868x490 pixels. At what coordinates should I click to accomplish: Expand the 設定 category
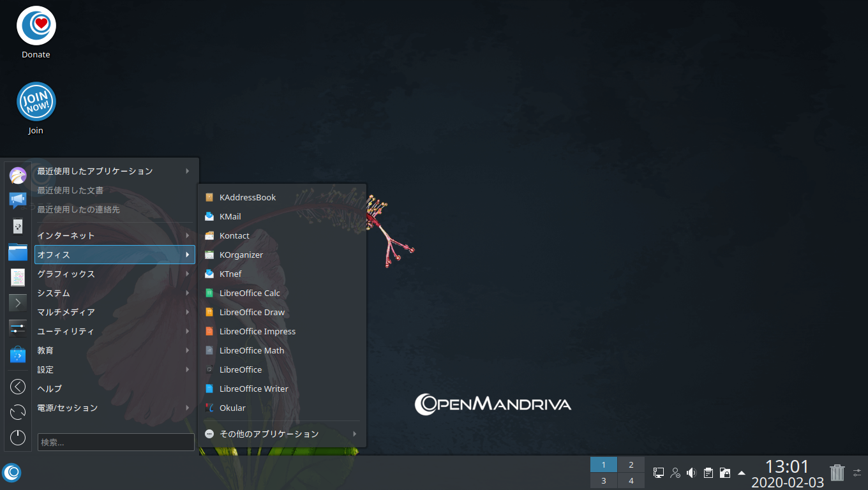(115, 369)
